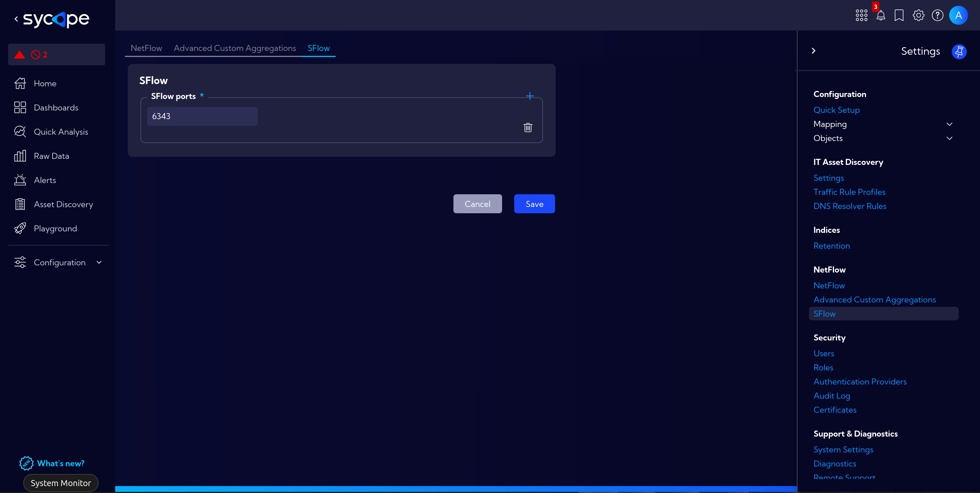The width and height of the screenshot is (980, 493).
Task: Open user avatar A menu
Action: 958,15
